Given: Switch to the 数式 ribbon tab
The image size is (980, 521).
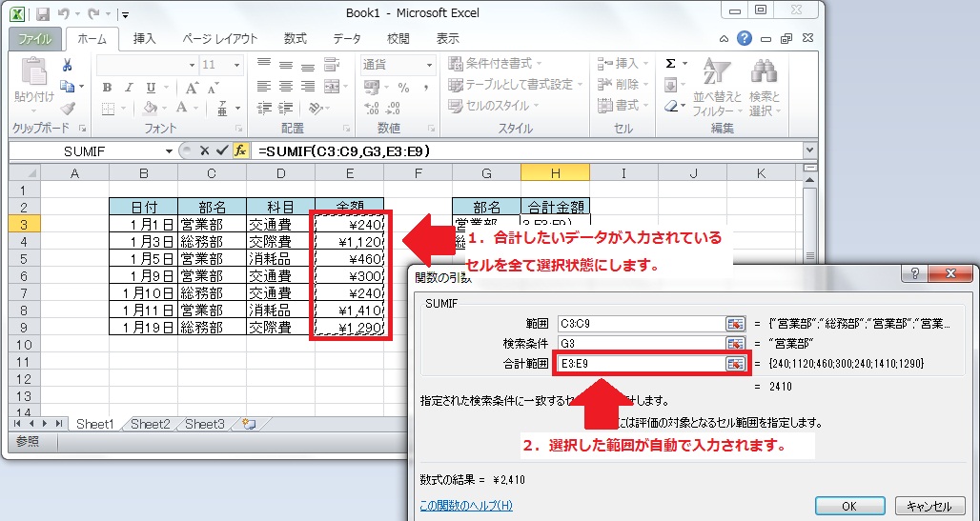Looking at the screenshot, I should click(295, 39).
